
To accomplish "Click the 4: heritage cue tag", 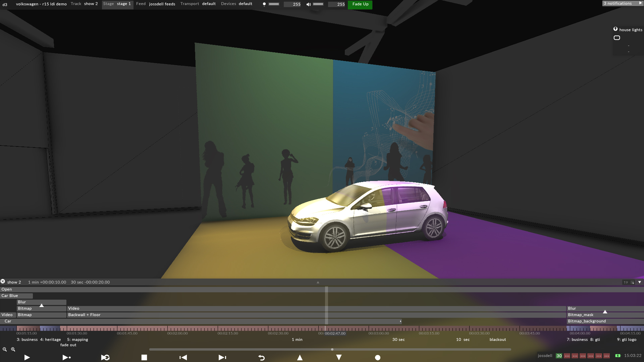I will (x=51, y=340).
